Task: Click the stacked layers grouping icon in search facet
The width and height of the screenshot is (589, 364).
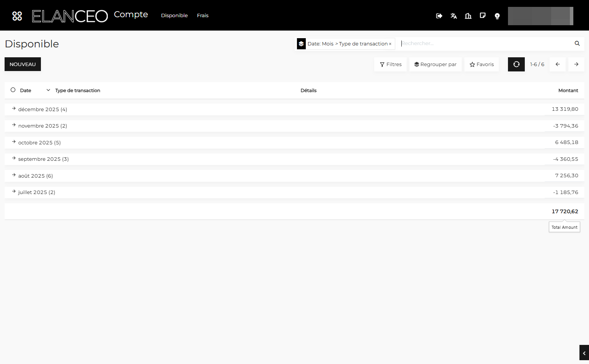Action: [x=301, y=44]
